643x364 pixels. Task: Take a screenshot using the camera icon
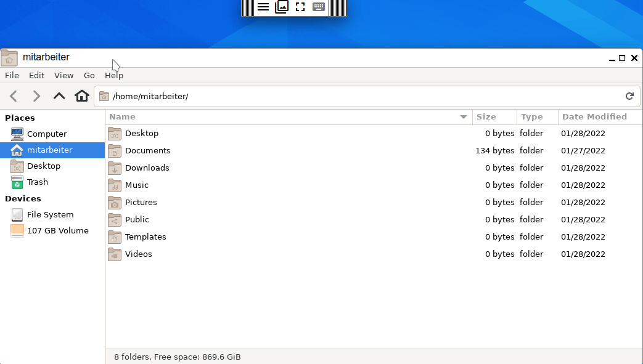pos(282,7)
